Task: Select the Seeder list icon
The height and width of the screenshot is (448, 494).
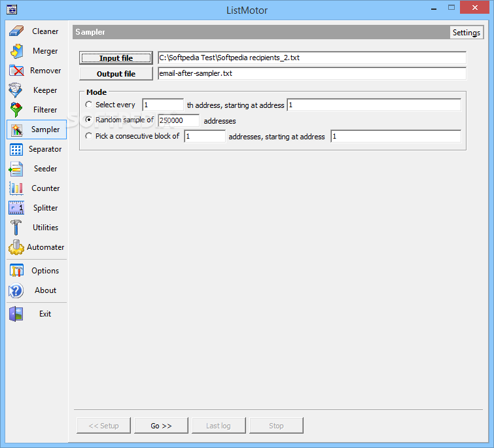Action: tap(16, 169)
